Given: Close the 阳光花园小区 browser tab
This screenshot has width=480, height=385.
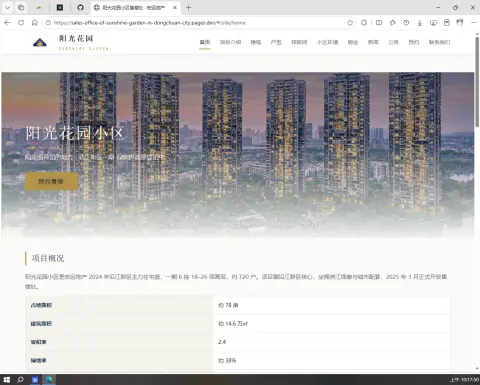Looking at the screenshot, I should coord(175,7).
